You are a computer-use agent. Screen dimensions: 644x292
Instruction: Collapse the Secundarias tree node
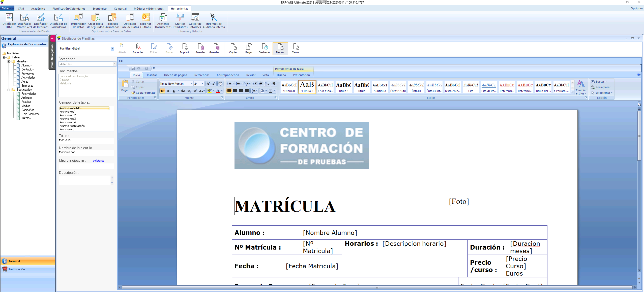pos(9,90)
